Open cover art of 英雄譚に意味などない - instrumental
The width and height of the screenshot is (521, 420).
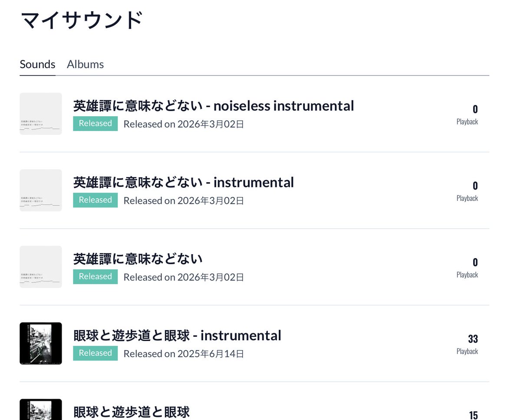41,190
